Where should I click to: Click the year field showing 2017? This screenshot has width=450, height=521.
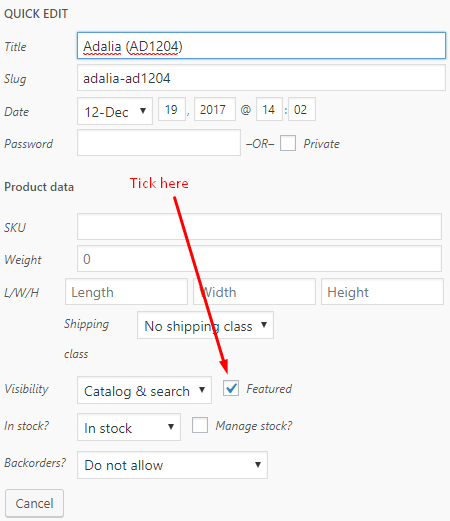[x=215, y=109]
